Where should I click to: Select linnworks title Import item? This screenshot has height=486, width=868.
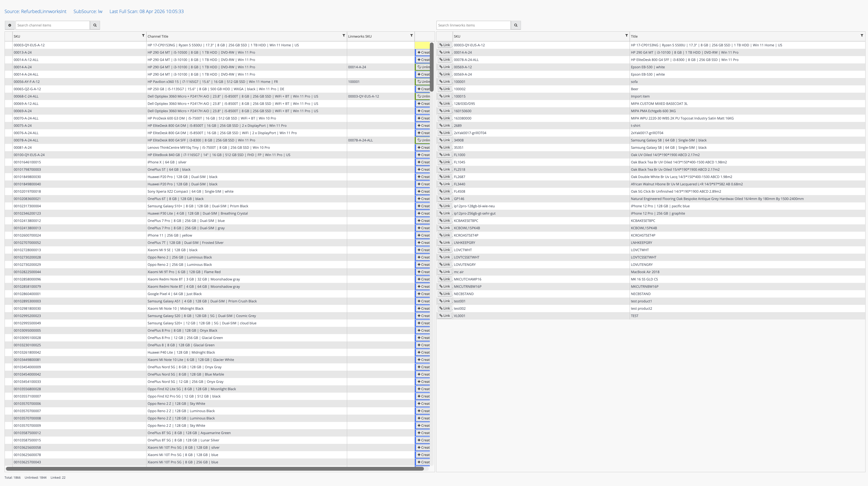pos(640,96)
